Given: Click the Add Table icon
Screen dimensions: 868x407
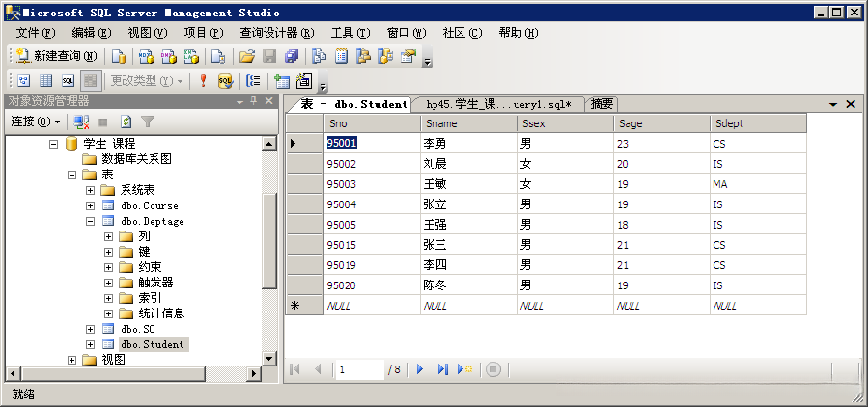Looking at the screenshot, I should (x=282, y=81).
